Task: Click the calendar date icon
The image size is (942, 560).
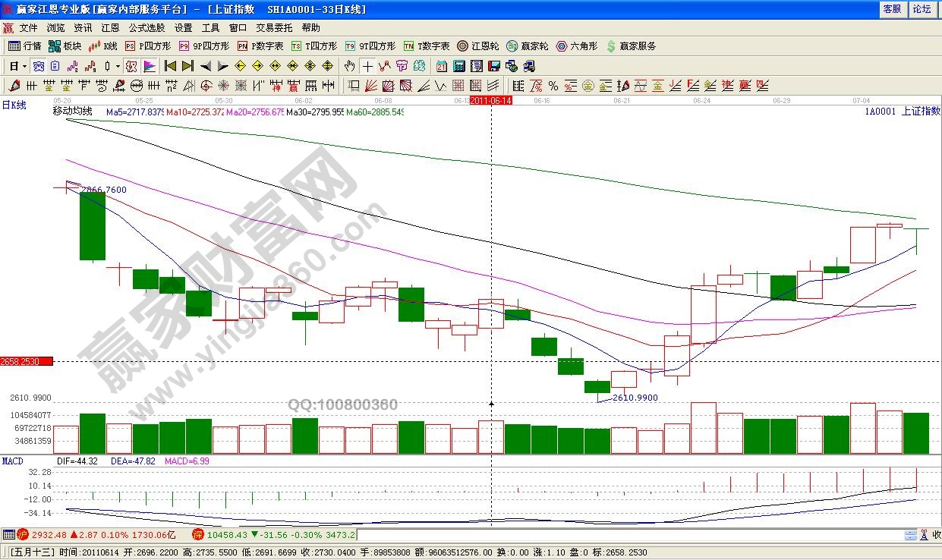Action: [x=441, y=66]
